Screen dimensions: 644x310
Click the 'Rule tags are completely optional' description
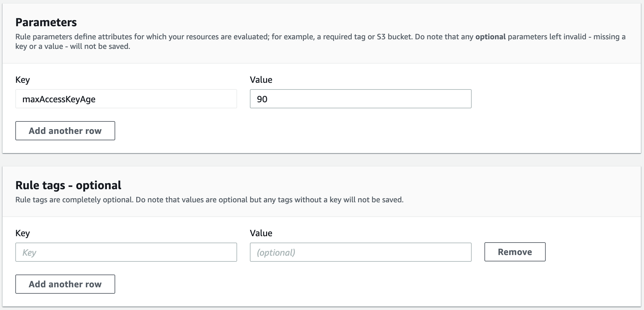pyautogui.click(x=209, y=200)
